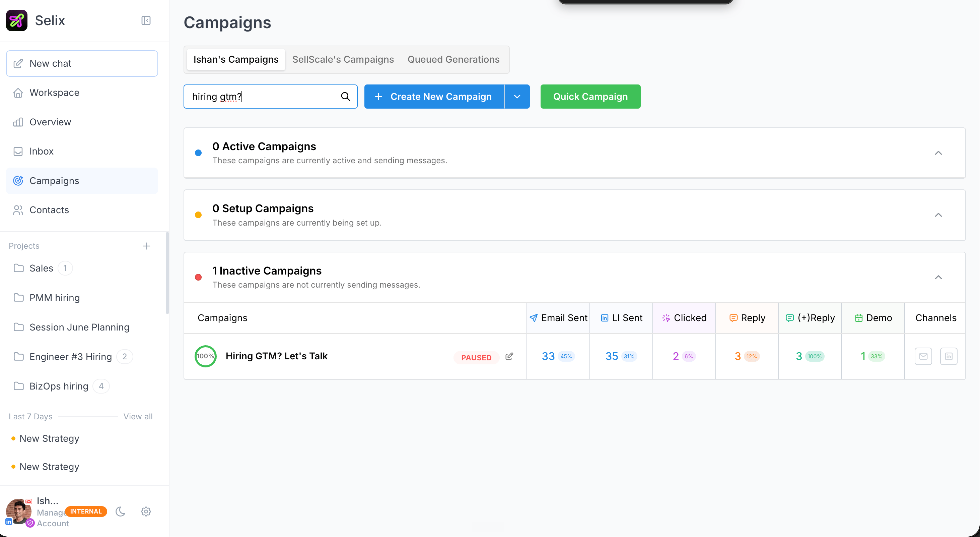Click the INTERNAL badge

(86, 512)
